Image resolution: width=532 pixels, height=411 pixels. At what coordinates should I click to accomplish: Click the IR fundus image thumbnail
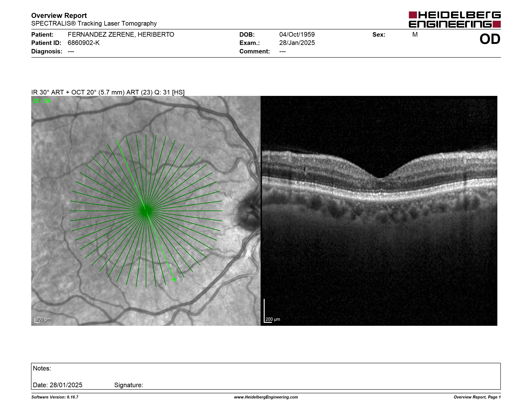click(146, 211)
